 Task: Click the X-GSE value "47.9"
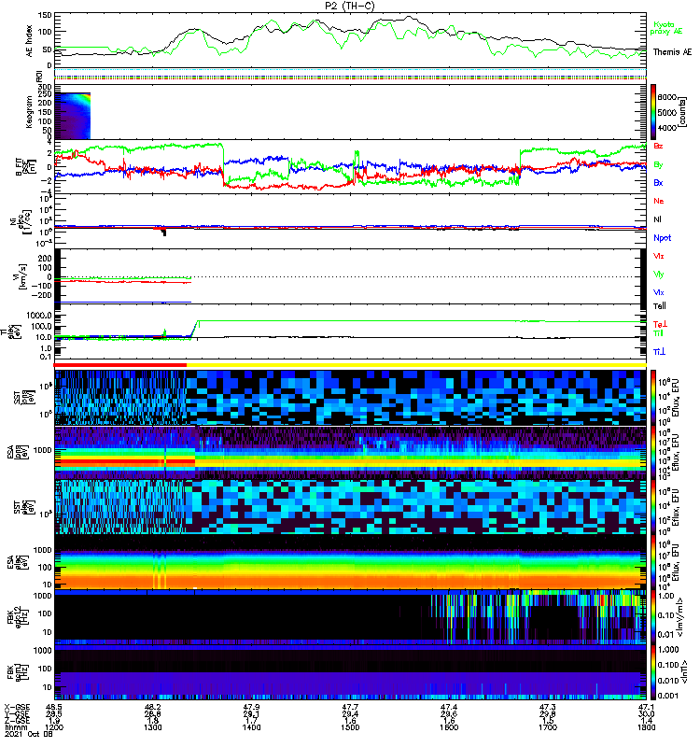point(251,708)
